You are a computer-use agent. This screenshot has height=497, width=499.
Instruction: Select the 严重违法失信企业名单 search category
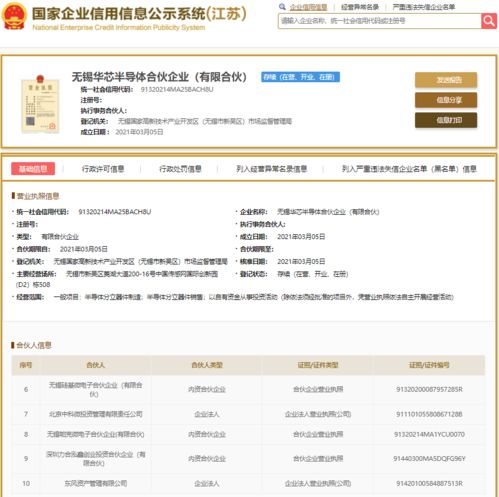[x=424, y=7]
